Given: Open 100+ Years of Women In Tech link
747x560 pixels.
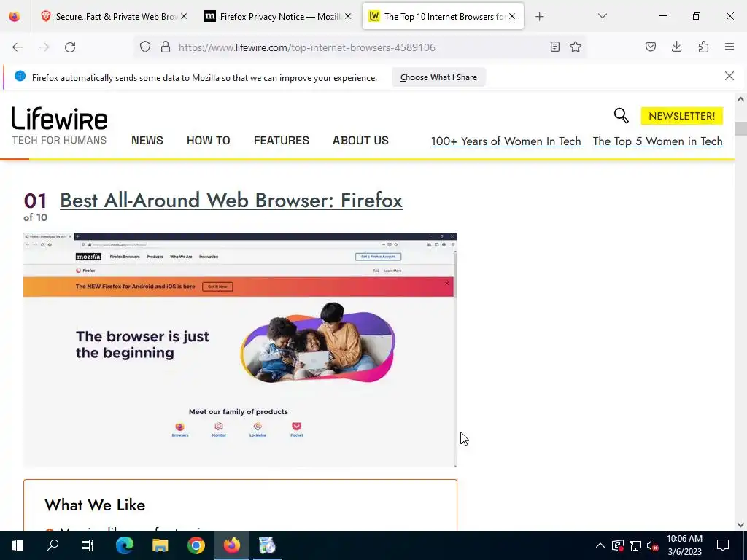Looking at the screenshot, I should click(506, 141).
